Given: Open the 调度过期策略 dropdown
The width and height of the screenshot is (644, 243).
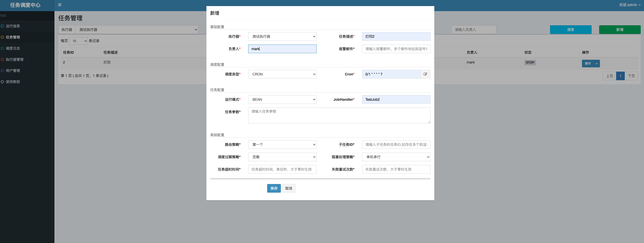Looking at the screenshot, I should [x=282, y=157].
